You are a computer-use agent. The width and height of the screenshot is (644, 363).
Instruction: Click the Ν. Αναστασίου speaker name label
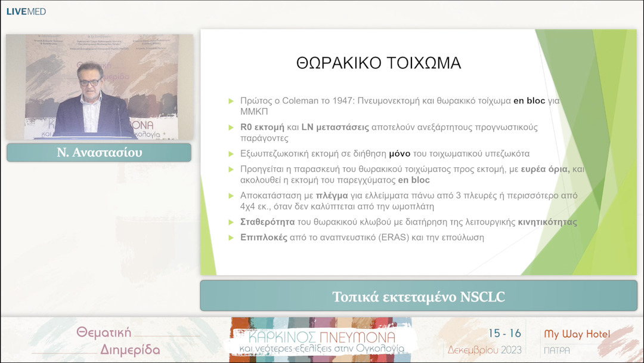pyautogui.click(x=99, y=153)
